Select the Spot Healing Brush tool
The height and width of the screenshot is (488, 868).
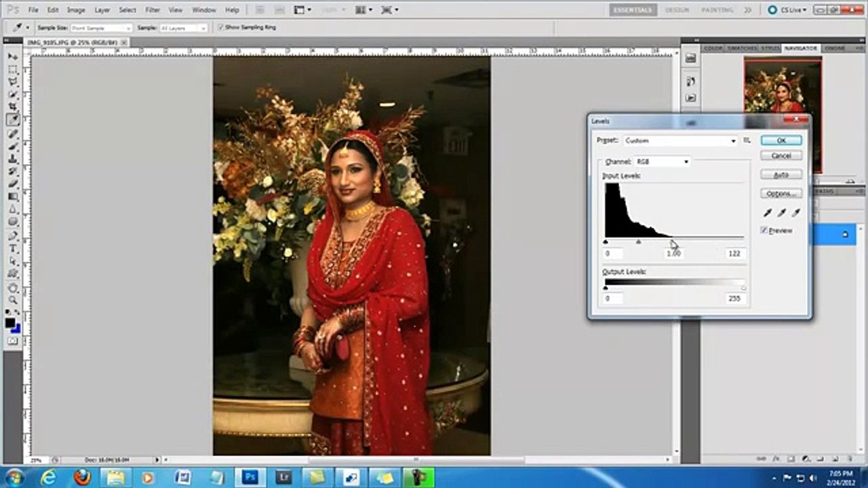click(13, 134)
